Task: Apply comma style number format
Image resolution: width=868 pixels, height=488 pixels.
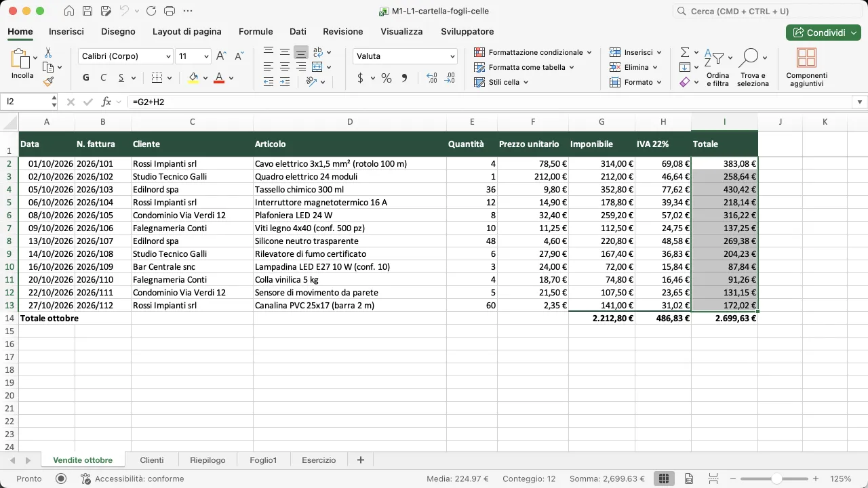Action: [405, 78]
